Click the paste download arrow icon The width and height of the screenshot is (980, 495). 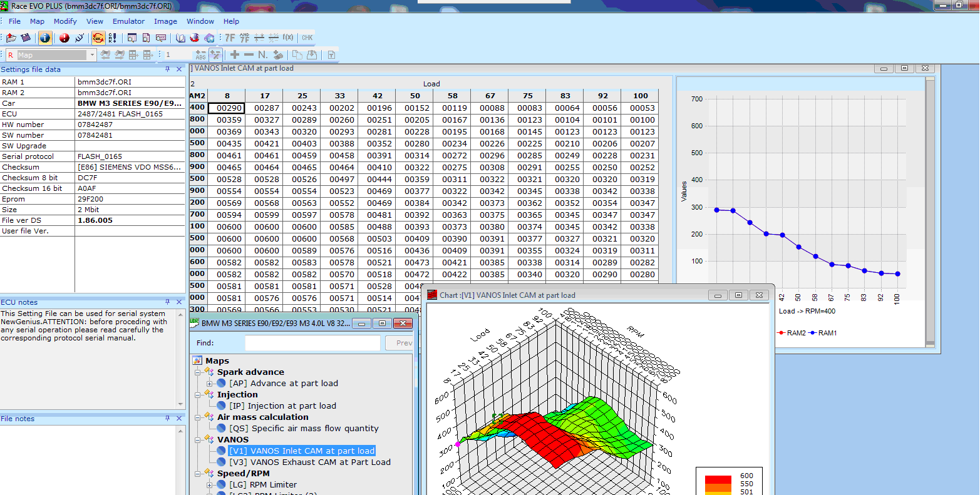pos(312,55)
